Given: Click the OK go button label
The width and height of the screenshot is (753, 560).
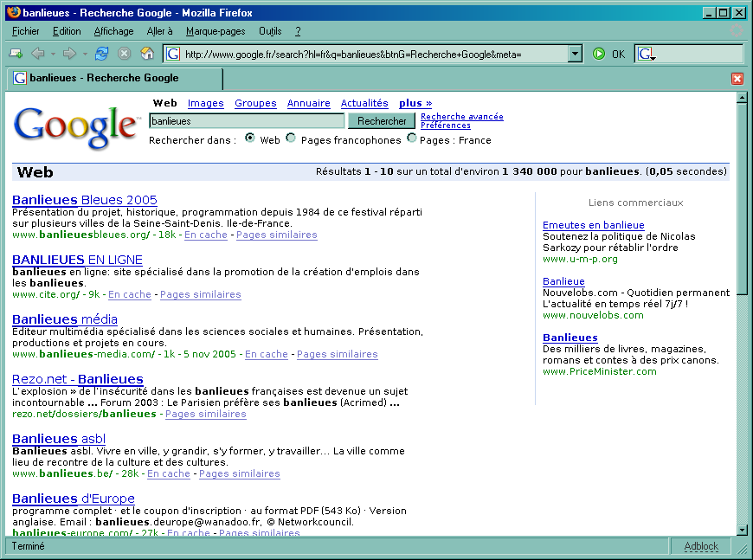Looking at the screenshot, I should (x=619, y=55).
